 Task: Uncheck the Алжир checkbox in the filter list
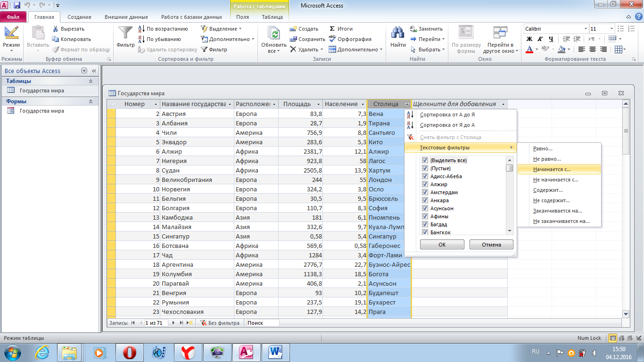tap(425, 184)
